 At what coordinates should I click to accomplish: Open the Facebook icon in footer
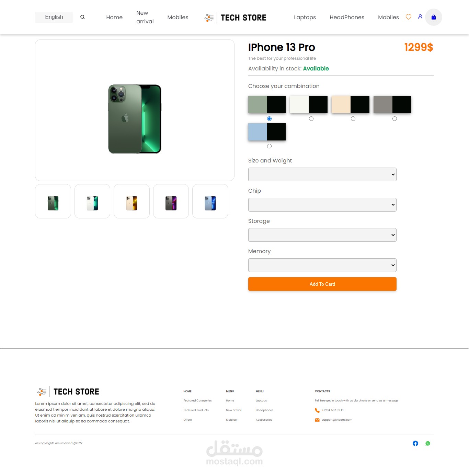pyautogui.click(x=415, y=443)
